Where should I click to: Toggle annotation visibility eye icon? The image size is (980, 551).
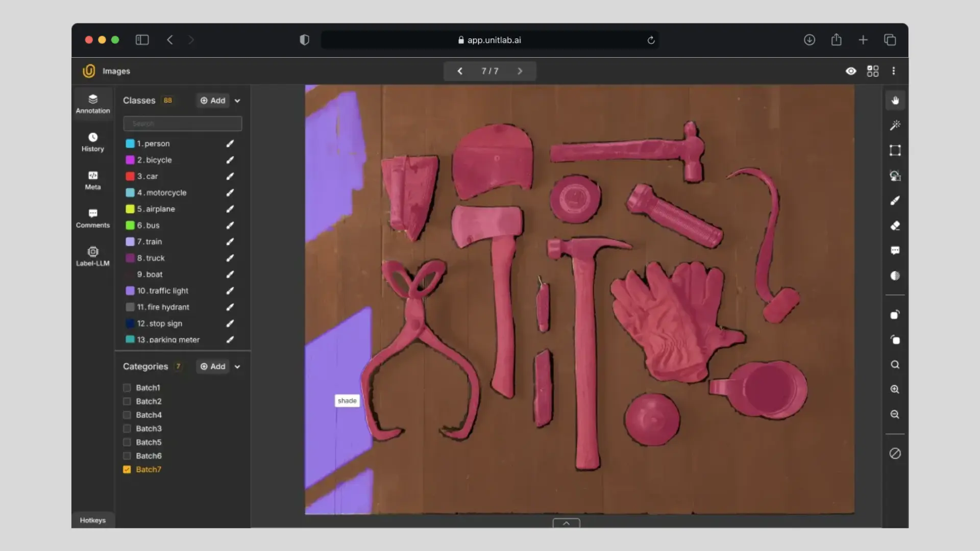[850, 71]
